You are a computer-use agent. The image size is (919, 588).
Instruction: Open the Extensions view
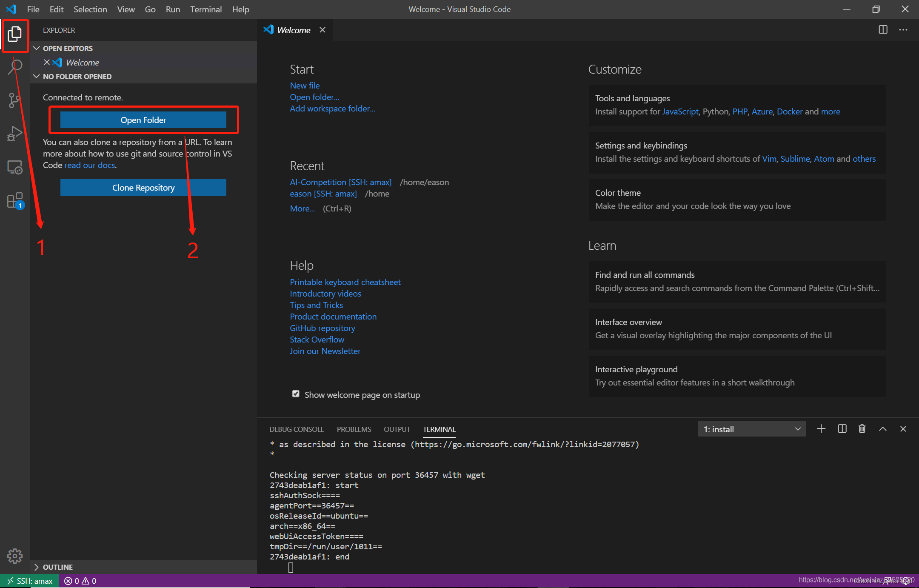15,200
